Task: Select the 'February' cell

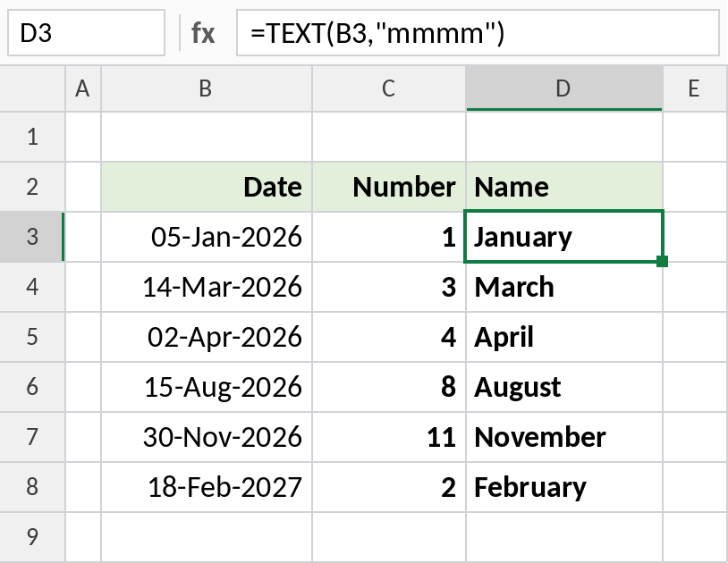Action: (564, 487)
